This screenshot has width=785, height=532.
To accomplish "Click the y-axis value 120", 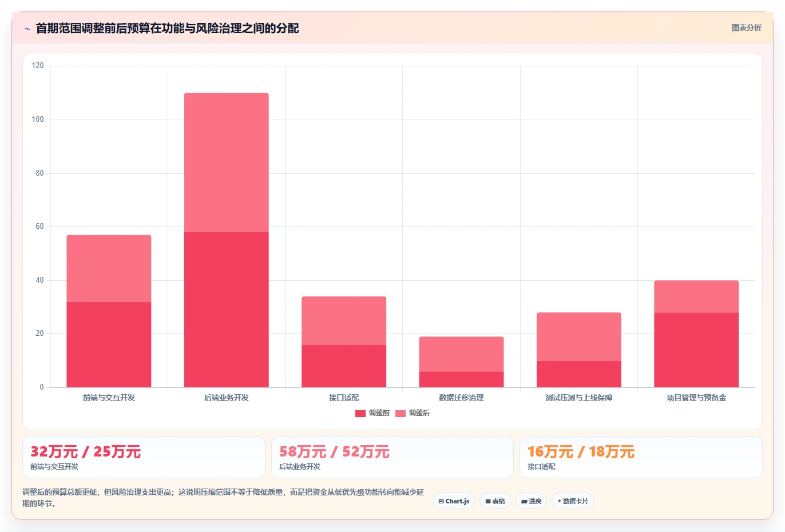I will pos(38,66).
